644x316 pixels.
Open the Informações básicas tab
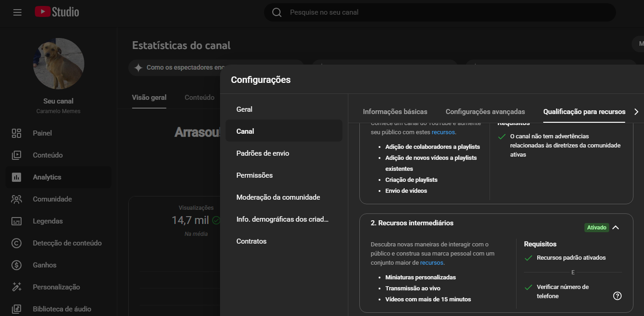395,112
